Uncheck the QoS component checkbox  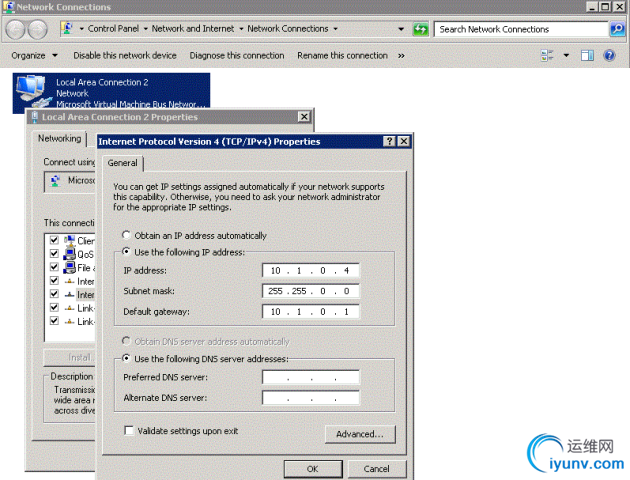click(x=54, y=254)
